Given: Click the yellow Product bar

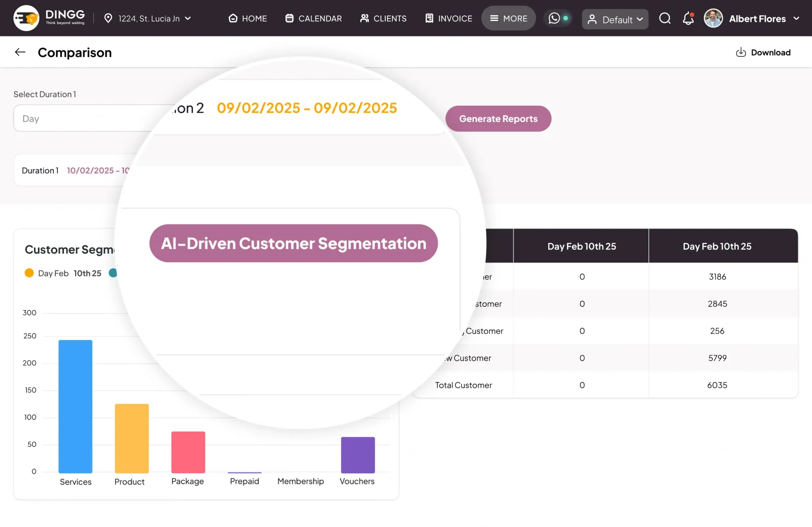Looking at the screenshot, I should [x=132, y=439].
